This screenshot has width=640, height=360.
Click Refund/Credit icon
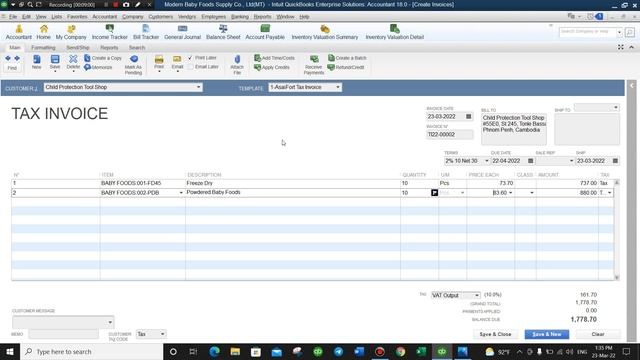pos(331,67)
